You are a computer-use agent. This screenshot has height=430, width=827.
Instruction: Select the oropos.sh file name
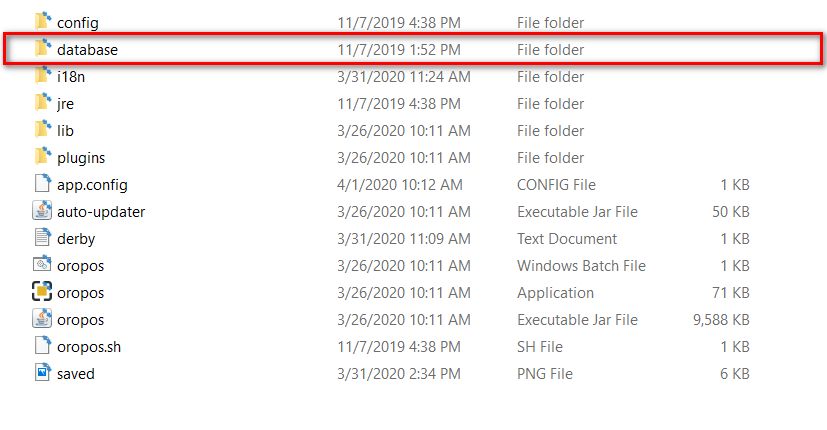pos(89,347)
